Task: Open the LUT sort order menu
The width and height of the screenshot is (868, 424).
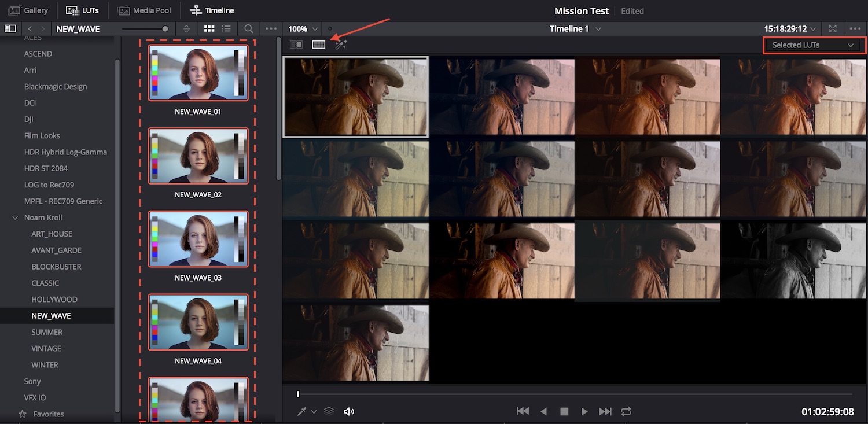Action: click(186, 28)
